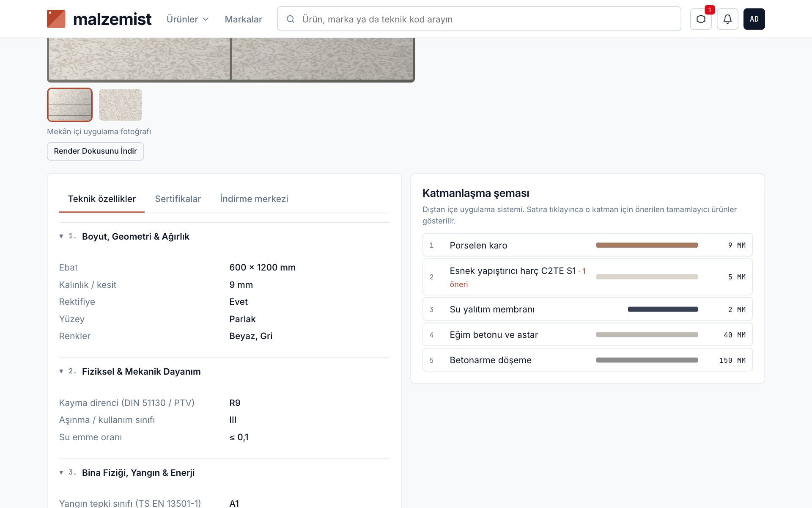The image size is (812, 508).
Task: Click the Aşınma / kullanım sınıfı label
Action: tap(107, 420)
